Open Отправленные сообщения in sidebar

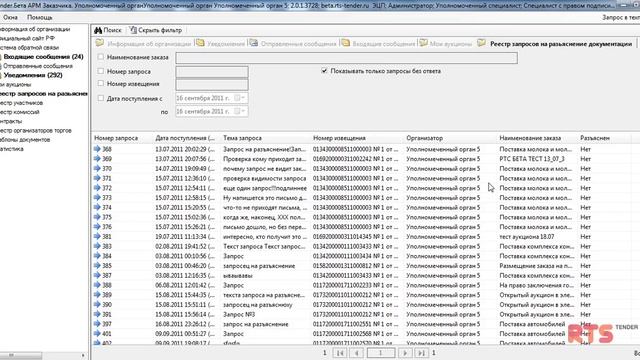(x=37, y=66)
